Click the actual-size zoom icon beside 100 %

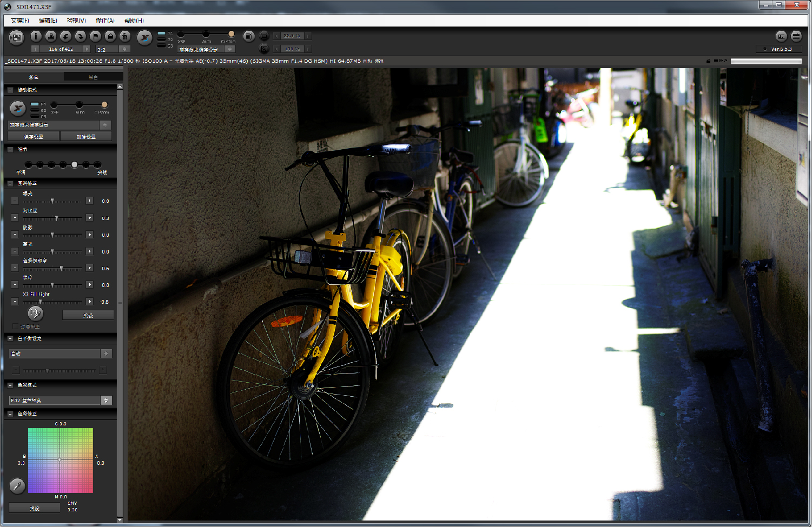(x=264, y=49)
